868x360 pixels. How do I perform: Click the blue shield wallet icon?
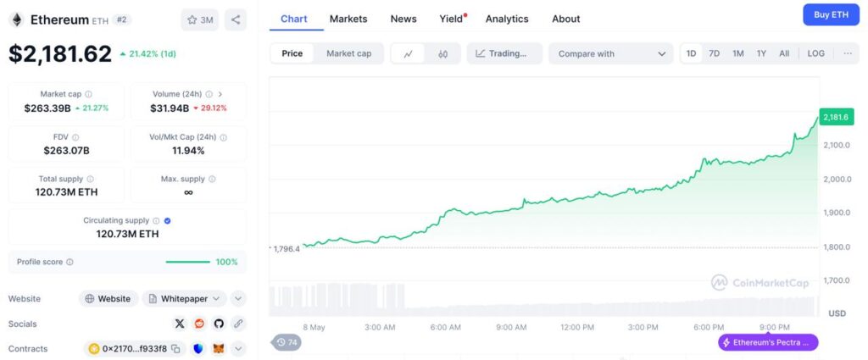pyautogui.click(x=199, y=348)
